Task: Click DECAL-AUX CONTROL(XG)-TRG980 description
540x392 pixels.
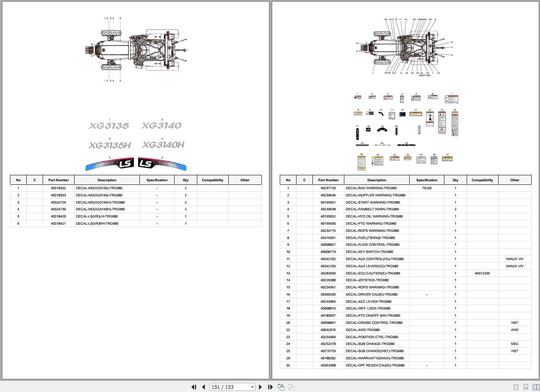Action: click(x=375, y=259)
